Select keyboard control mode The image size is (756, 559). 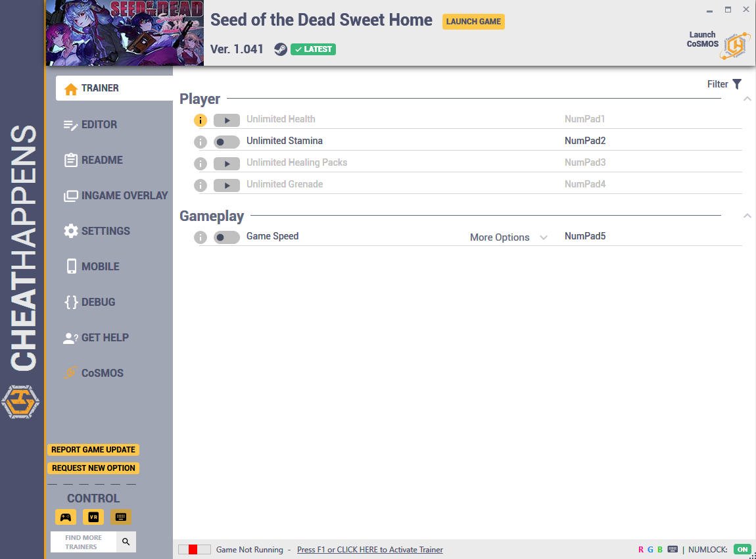[120, 517]
